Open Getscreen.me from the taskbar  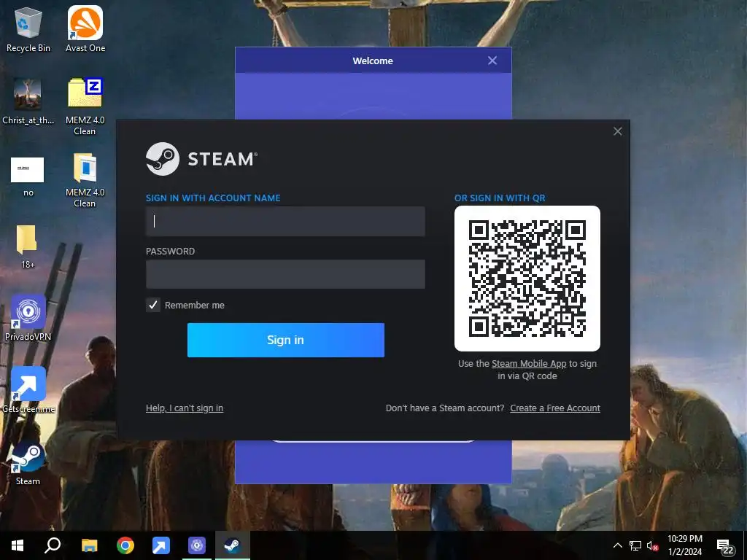[161, 545]
